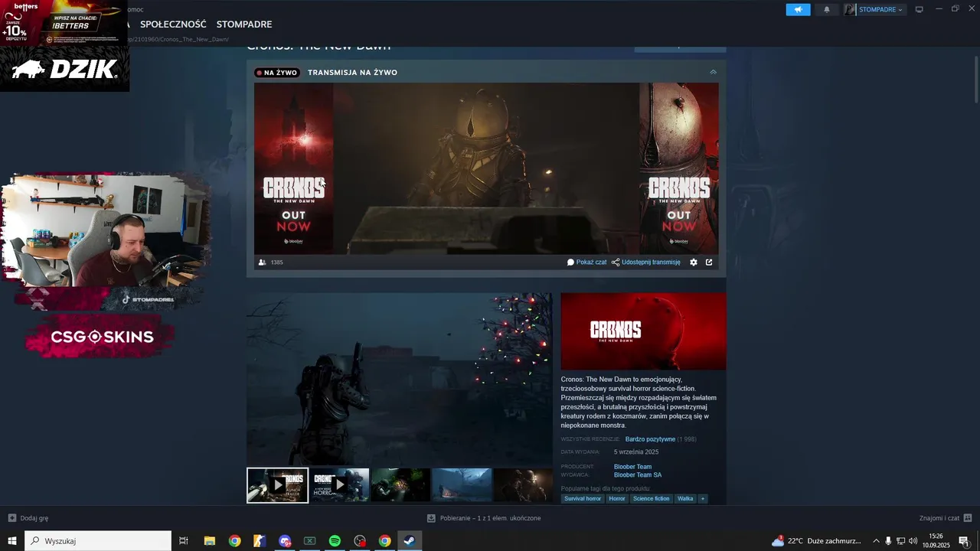Image resolution: width=980 pixels, height=551 pixels.
Task: Click the Science fiction tag
Action: tap(651, 499)
